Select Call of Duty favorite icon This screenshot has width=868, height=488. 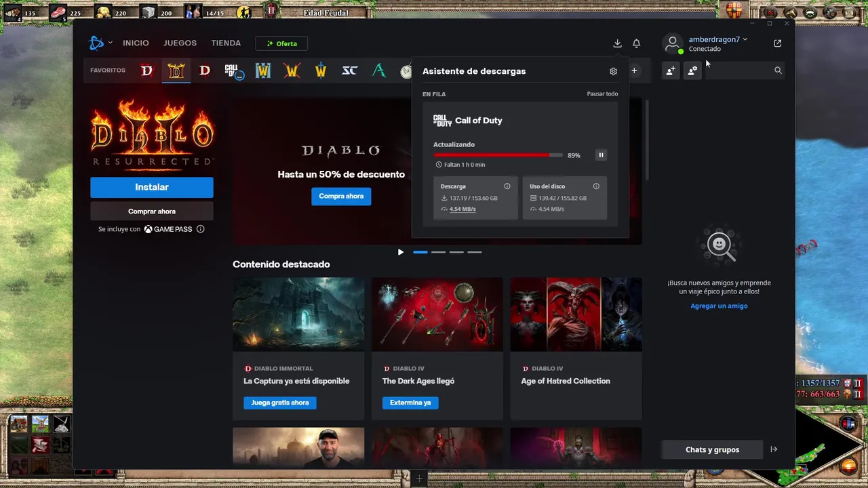(234, 70)
